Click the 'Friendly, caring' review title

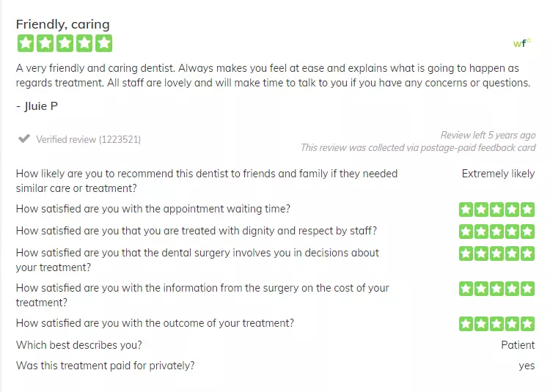click(63, 24)
